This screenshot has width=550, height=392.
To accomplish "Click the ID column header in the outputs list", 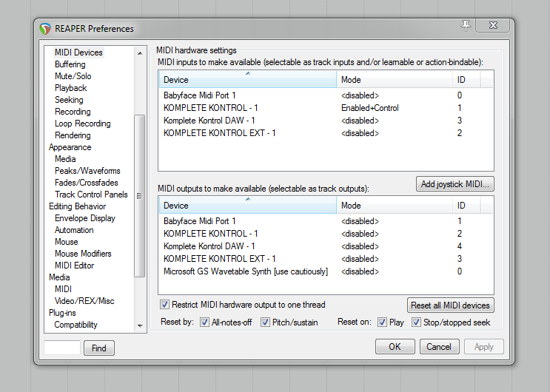I will coord(466,206).
